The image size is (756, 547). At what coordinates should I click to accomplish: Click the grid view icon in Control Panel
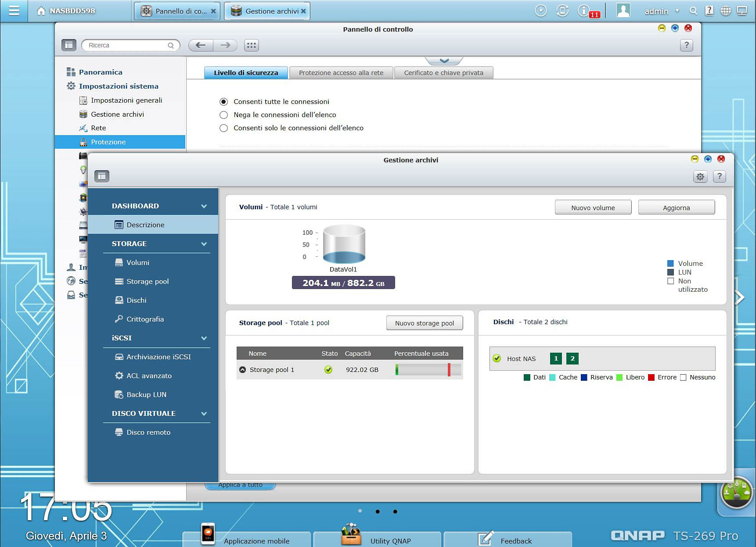(251, 45)
